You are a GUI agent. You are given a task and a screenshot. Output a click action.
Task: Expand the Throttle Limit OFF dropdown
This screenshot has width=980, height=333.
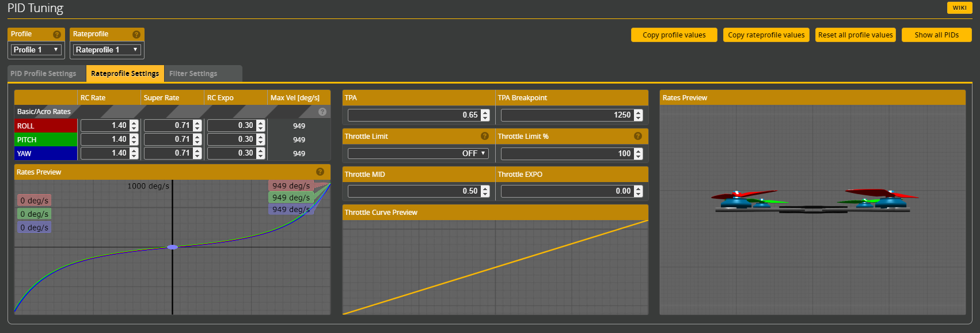pos(418,154)
